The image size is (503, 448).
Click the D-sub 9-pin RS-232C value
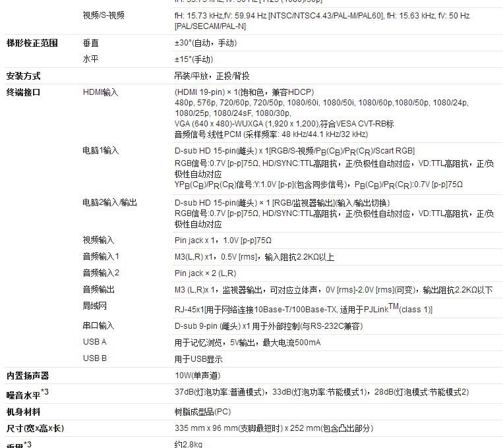click(269, 326)
